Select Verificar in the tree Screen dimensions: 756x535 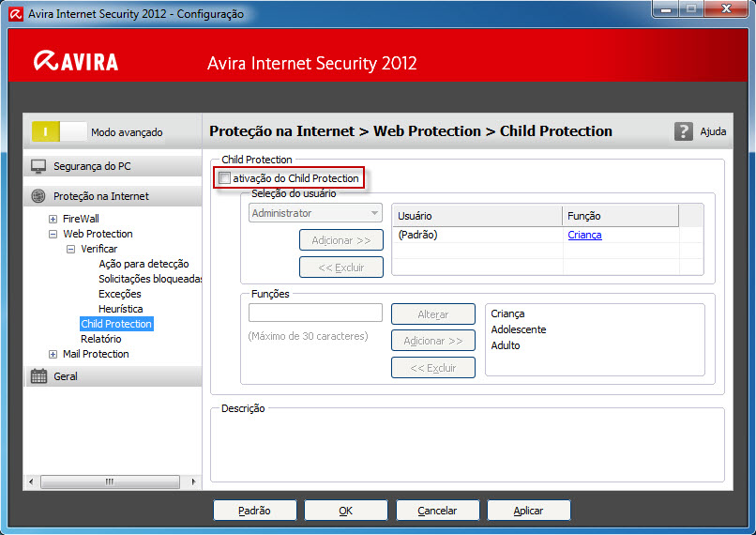(98, 249)
